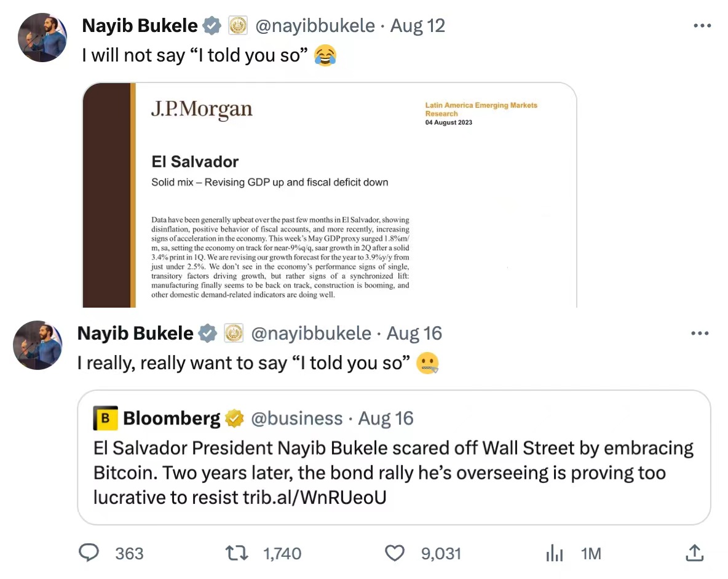Open more options on Aug 12 tweet

[702, 26]
